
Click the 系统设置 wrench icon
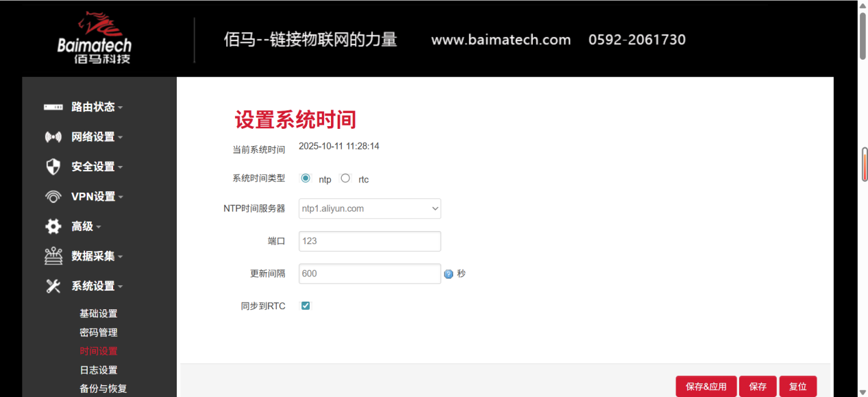click(x=53, y=286)
